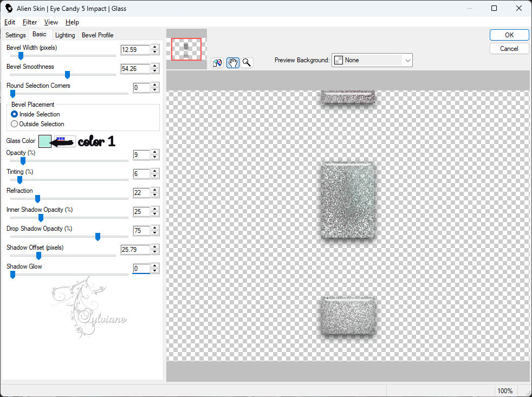Viewport: 532px width, 397px height.
Task: Decrease Tinting with down arrow
Action: click(x=155, y=176)
